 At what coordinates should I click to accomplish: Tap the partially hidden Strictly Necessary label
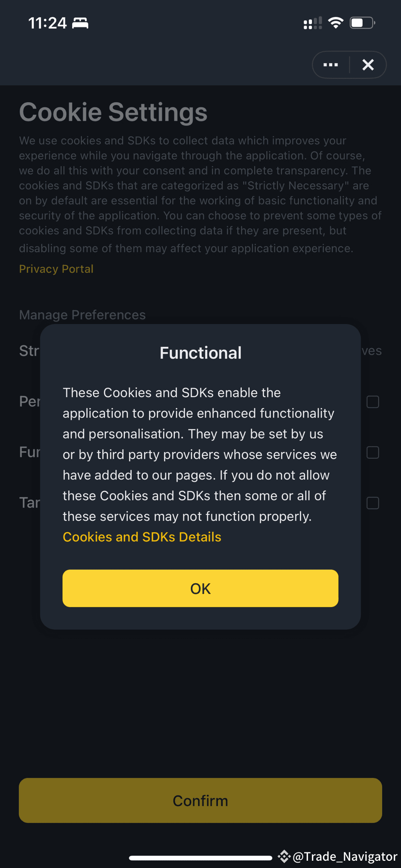point(29,351)
